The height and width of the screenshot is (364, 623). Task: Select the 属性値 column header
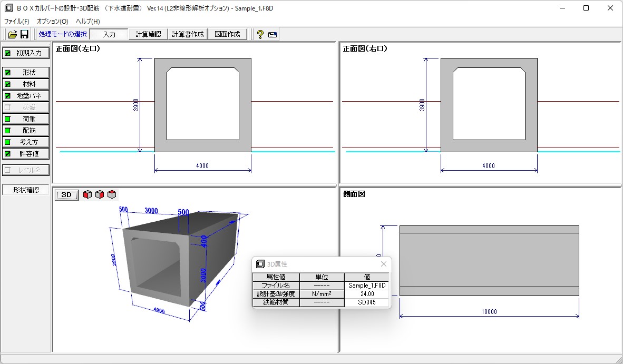pyautogui.click(x=276, y=277)
